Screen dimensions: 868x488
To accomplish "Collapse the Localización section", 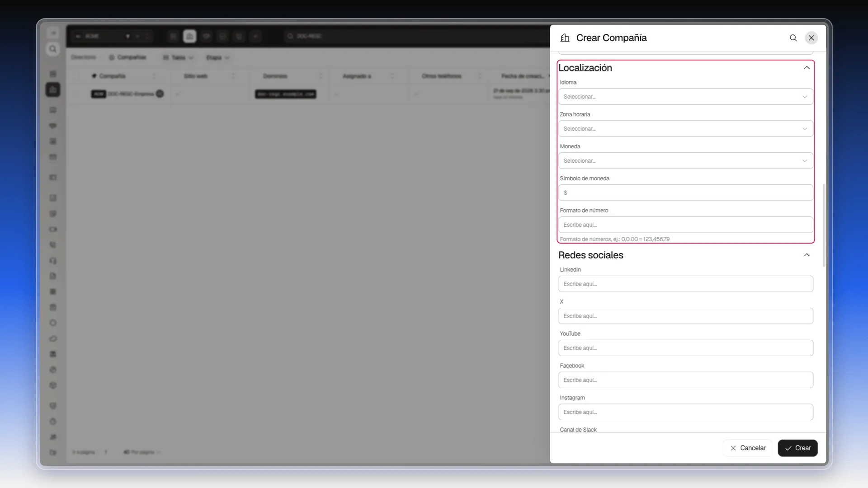I will coord(807,68).
